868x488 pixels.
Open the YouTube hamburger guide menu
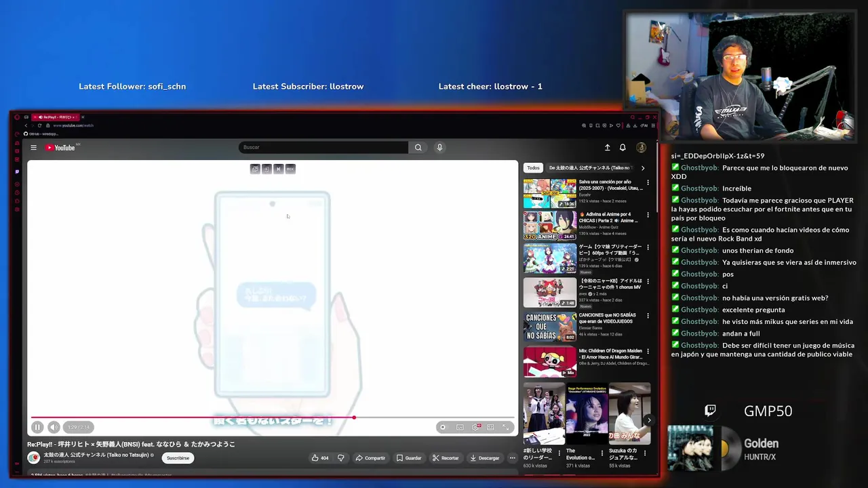pos(33,147)
